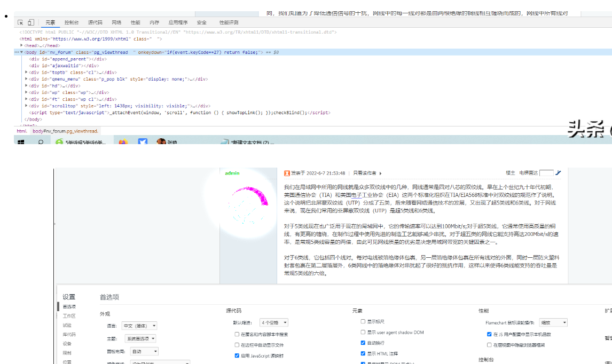Expand the div toptb node
Viewport: 612px width, 364px height.
tap(26, 72)
